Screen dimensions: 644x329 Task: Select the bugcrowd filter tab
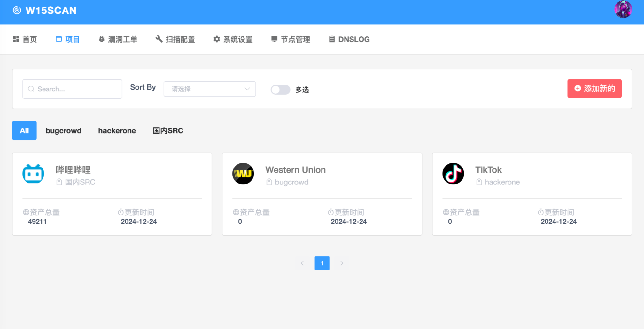pyautogui.click(x=64, y=130)
